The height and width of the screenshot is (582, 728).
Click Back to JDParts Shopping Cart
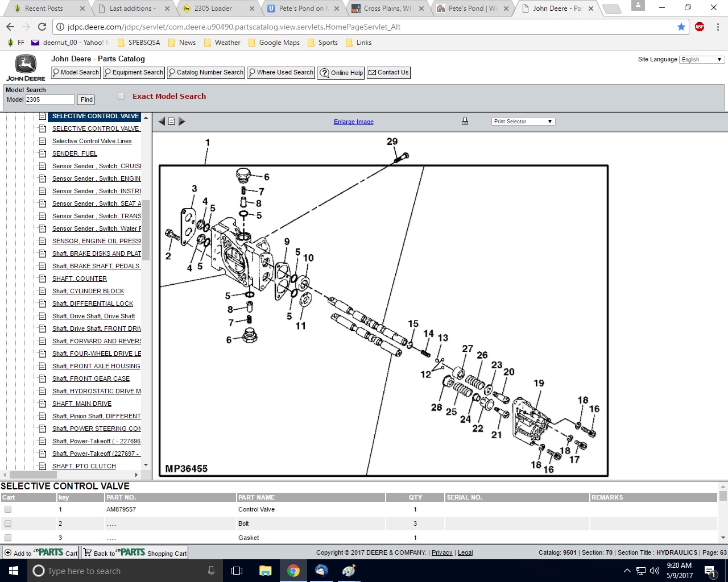pyautogui.click(x=135, y=553)
